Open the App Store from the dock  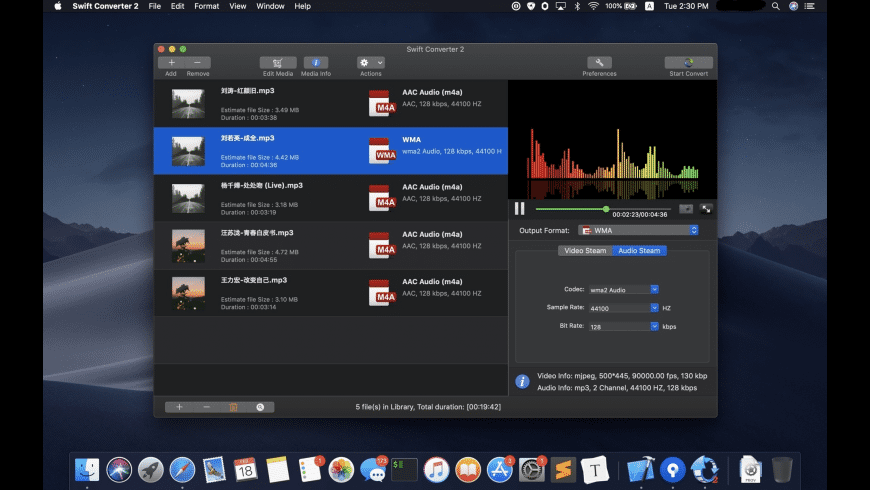(x=499, y=470)
